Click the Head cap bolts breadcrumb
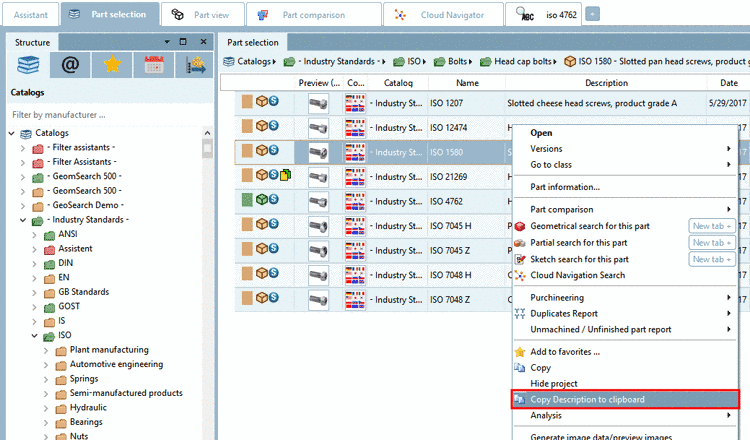 pos(522,61)
